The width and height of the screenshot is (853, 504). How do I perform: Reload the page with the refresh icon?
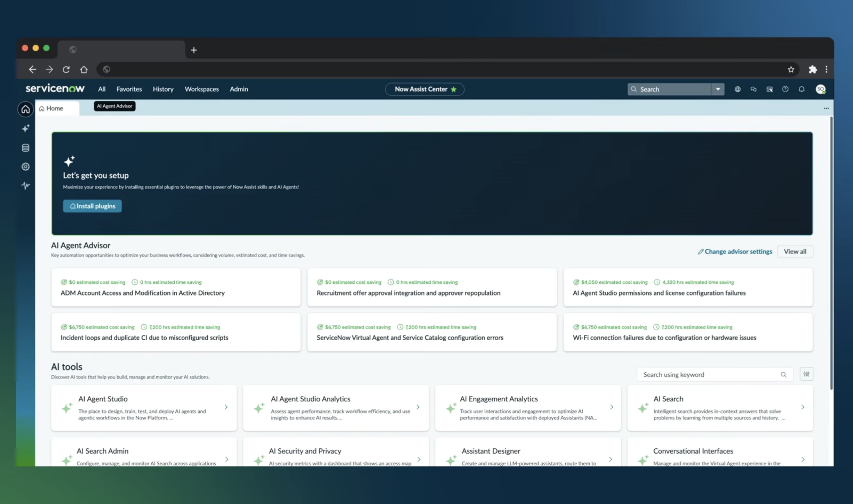tap(66, 70)
